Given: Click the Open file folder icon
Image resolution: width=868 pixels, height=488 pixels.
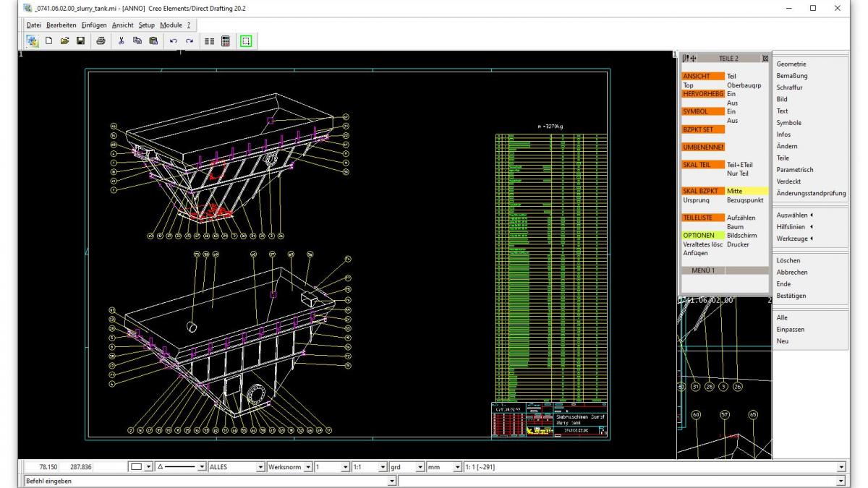Looking at the screenshot, I should pos(64,43).
